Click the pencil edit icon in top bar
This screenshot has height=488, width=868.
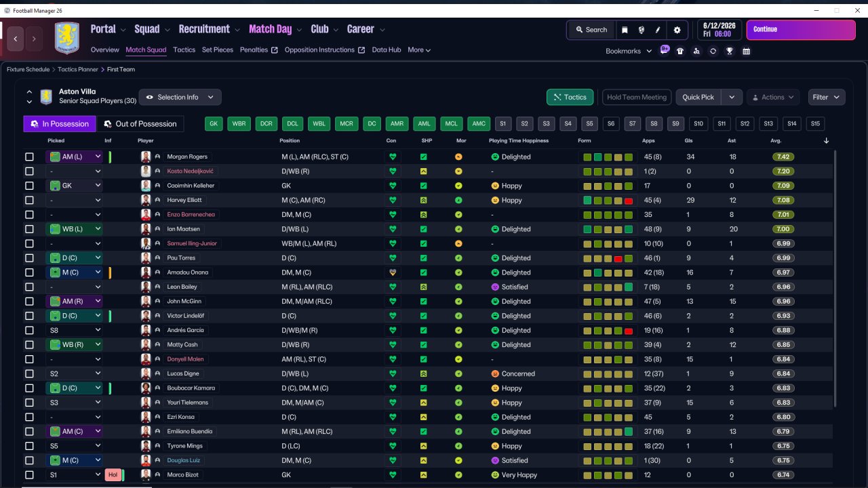658,30
